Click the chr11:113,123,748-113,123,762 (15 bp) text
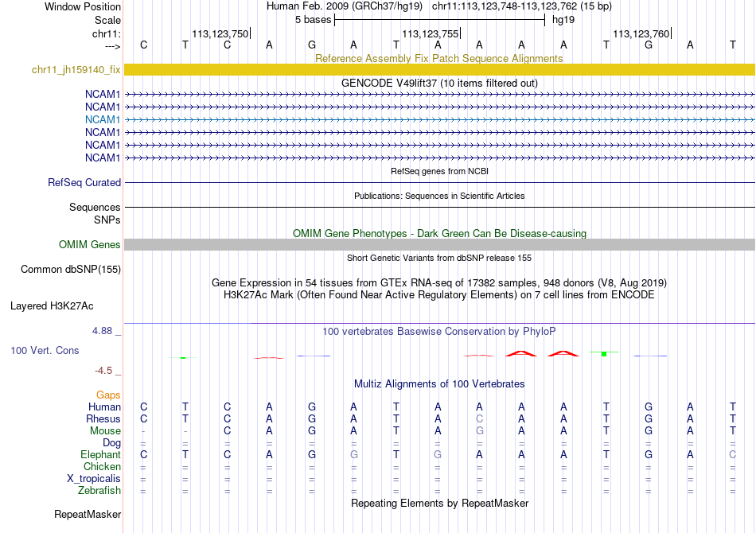Screen dimensions: 756x533 (x=522, y=6)
